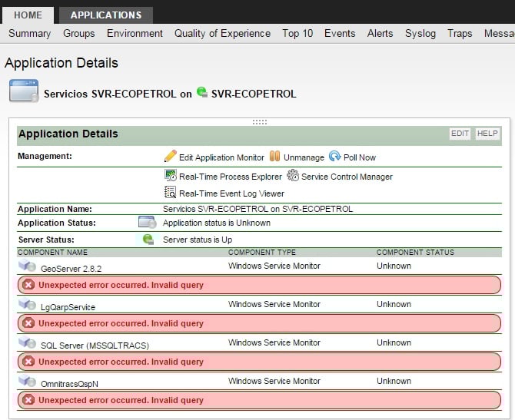Open Quality of Experience view
The width and height of the screenshot is (515, 420).
click(x=222, y=34)
